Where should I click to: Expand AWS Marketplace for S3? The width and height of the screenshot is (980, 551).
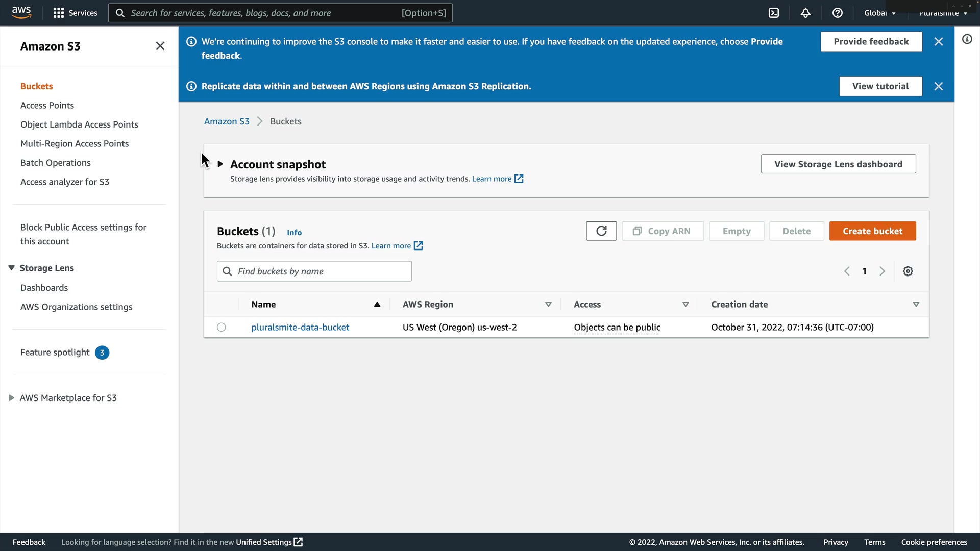[11, 398]
